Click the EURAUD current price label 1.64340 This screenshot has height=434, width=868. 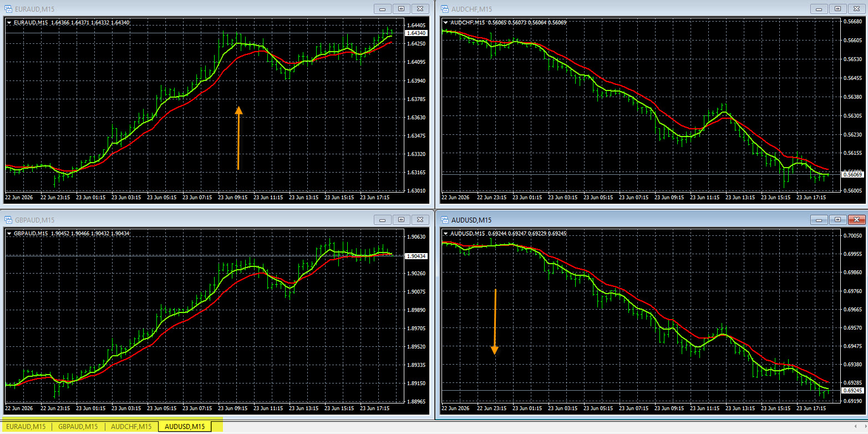pyautogui.click(x=416, y=33)
